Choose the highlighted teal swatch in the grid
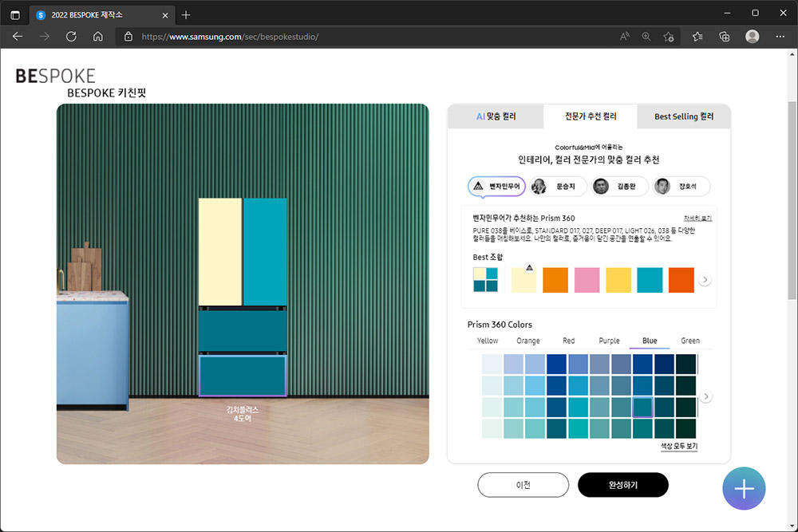Viewport: 798px width, 532px height. [642, 408]
